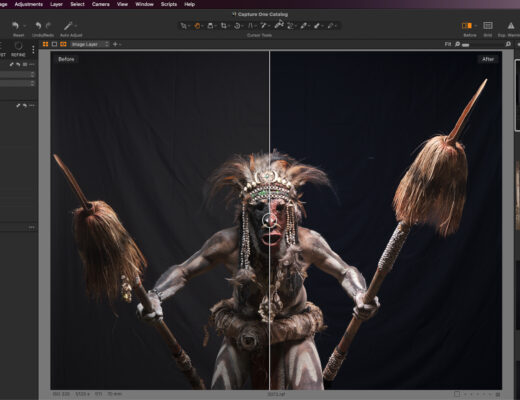Select the Apply Adjustments cursor tool
The image size is (520, 400).
click(x=317, y=26)
